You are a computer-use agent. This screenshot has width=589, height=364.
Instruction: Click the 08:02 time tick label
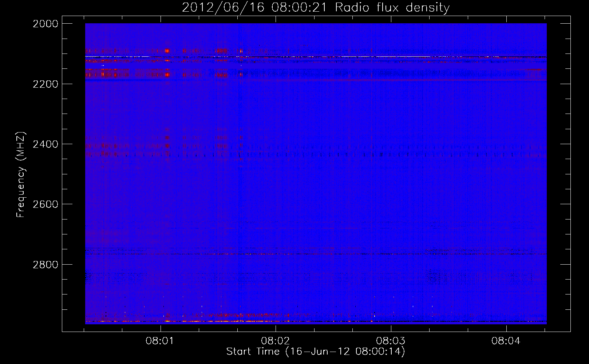(275, 341)
